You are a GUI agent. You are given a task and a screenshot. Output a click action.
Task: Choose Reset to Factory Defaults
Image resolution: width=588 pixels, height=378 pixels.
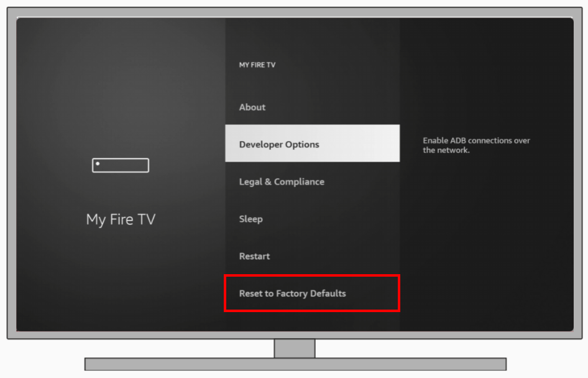click(x=313, y=293)
